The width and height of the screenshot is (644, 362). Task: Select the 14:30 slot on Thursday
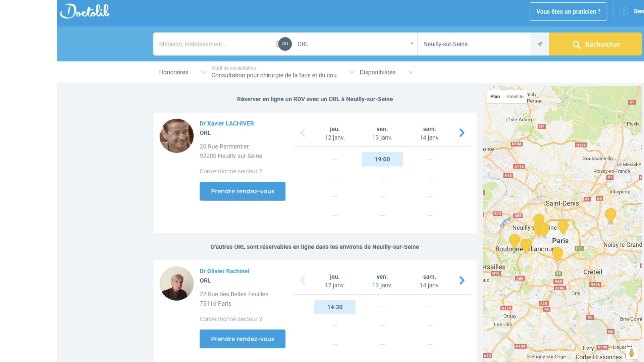coord(335,307)
